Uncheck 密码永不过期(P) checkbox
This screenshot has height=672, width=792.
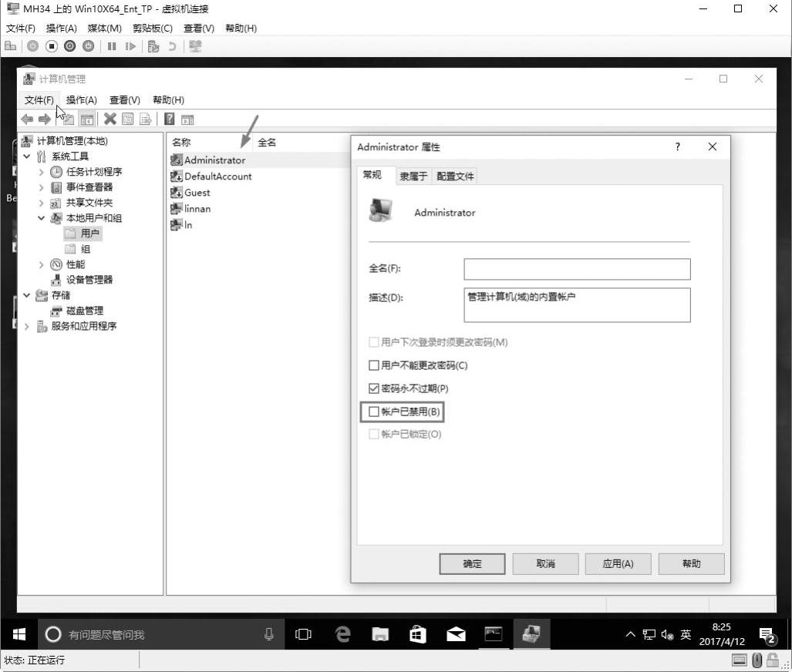[374, 388]
